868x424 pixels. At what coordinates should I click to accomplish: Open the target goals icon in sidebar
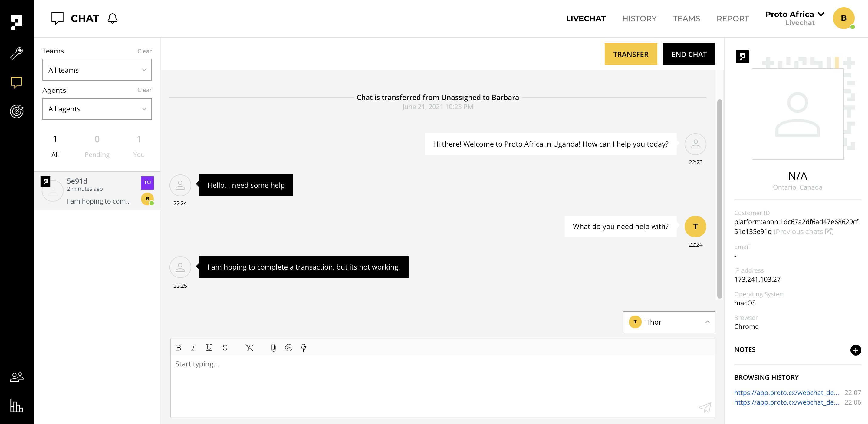(x=17, y=111)
